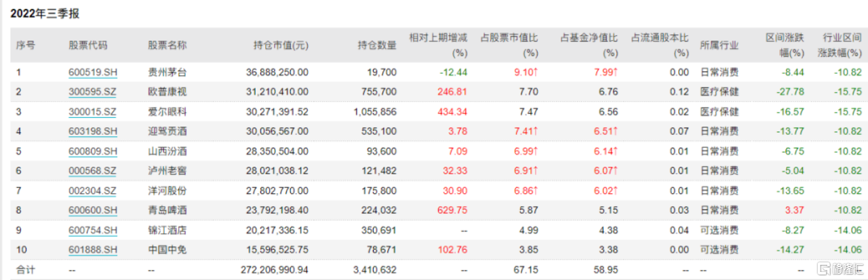Select stock name 迎驾贡酒
This screenshot has width=868, height=280.
(167, 131)
